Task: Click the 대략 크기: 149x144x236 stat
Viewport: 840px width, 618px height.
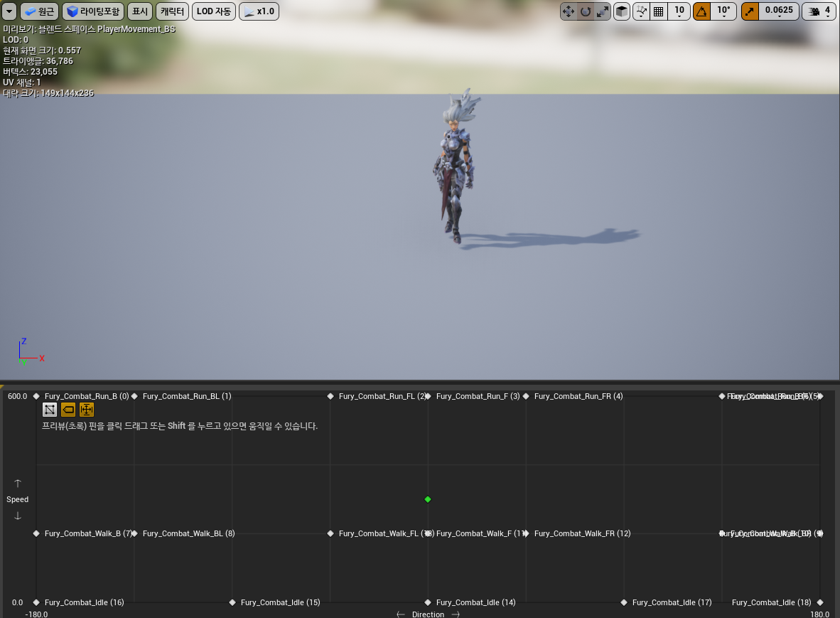Action: click(x=48, y=93)
